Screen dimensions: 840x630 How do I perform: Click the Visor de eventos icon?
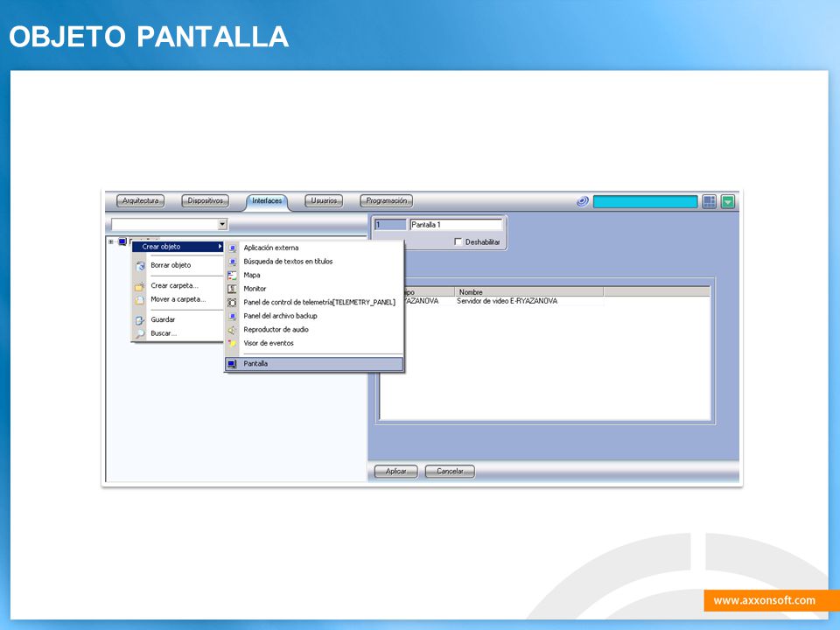pyautogui.click(x=232, y=343)
